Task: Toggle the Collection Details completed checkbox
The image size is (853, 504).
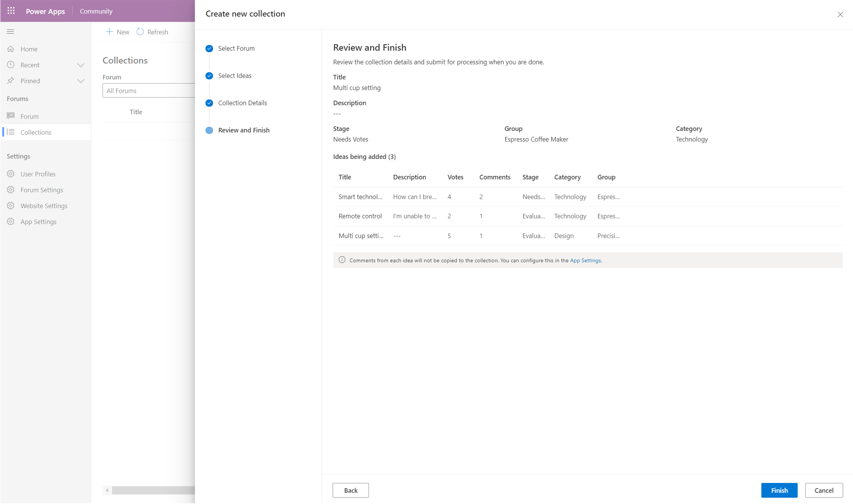Action: [209, 103]
